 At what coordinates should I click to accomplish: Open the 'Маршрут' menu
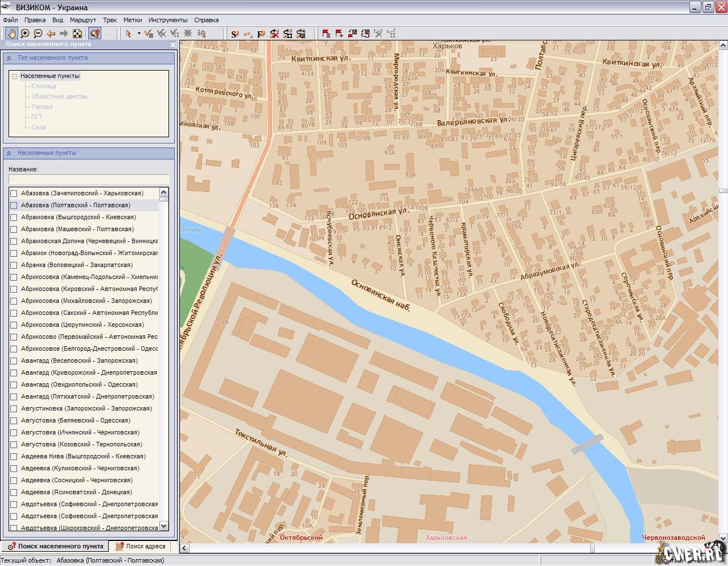(83, 20)
